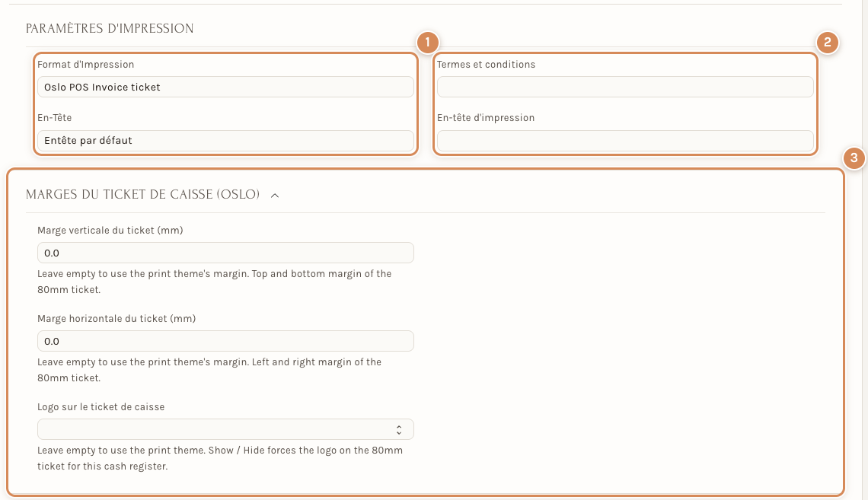Click the Paramètres d'impression section title
The image size is (868, 500).
(x=110, y=29)
